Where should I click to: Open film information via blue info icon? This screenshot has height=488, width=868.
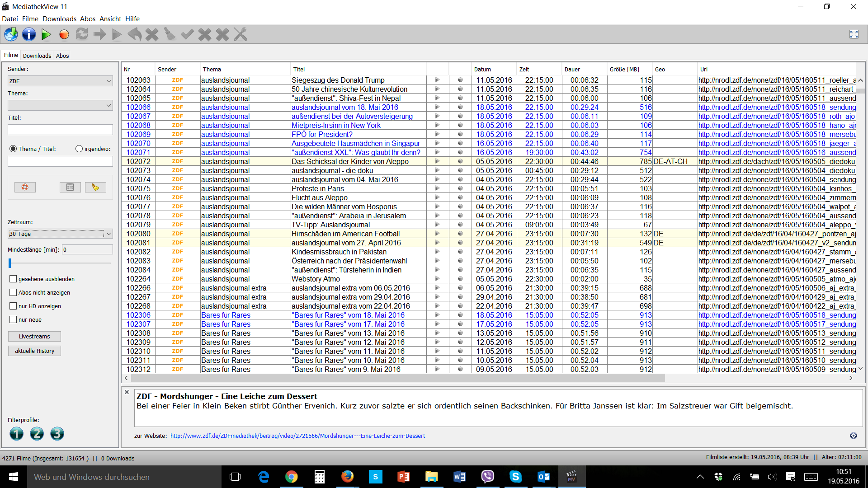point(28,34)
